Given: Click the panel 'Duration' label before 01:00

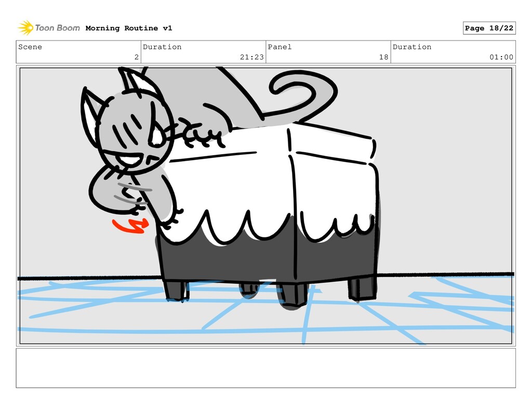Looking at the screenshot, I should [x=412, y=47].
